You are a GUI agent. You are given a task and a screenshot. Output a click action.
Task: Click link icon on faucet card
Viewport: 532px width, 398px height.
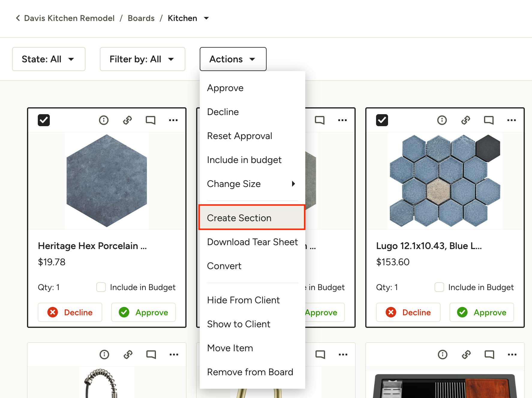[x=128, y=355]
